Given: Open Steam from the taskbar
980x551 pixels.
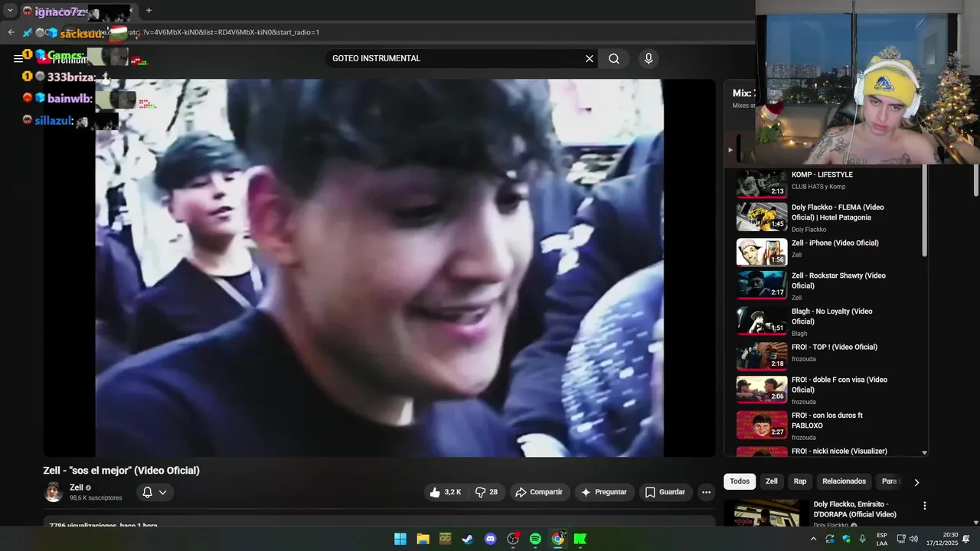Looking at the screenshot, I should [x=467, y=539].
